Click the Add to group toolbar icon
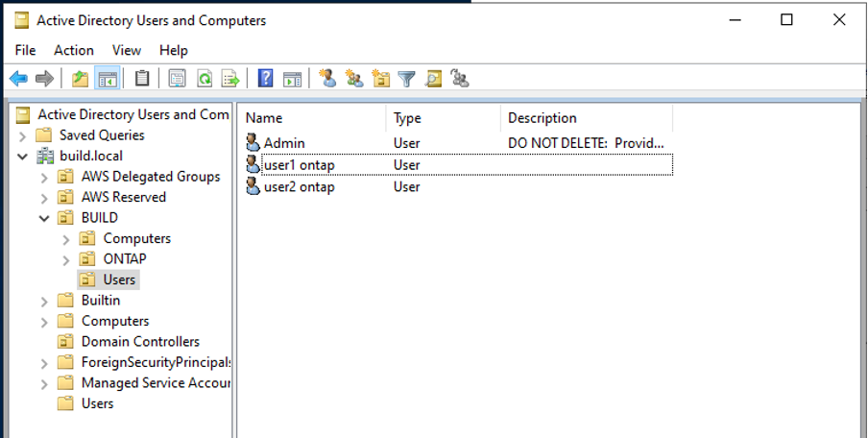 460,79
